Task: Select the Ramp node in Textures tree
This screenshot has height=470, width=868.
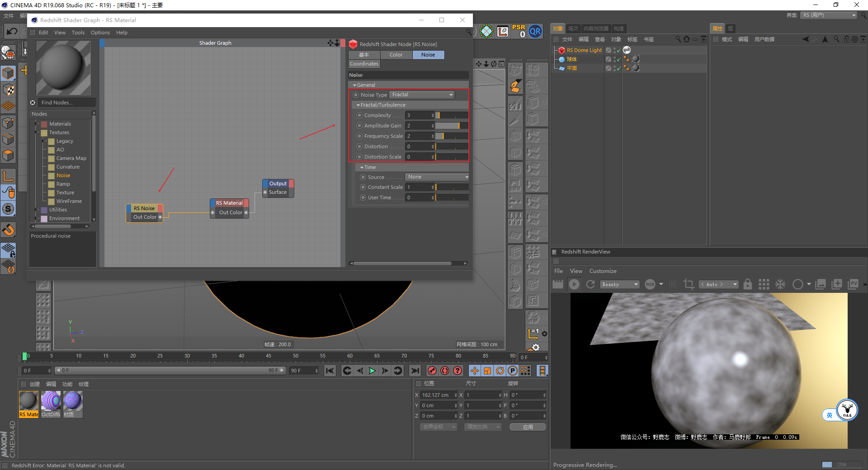Action: click(x=63, y=184)
